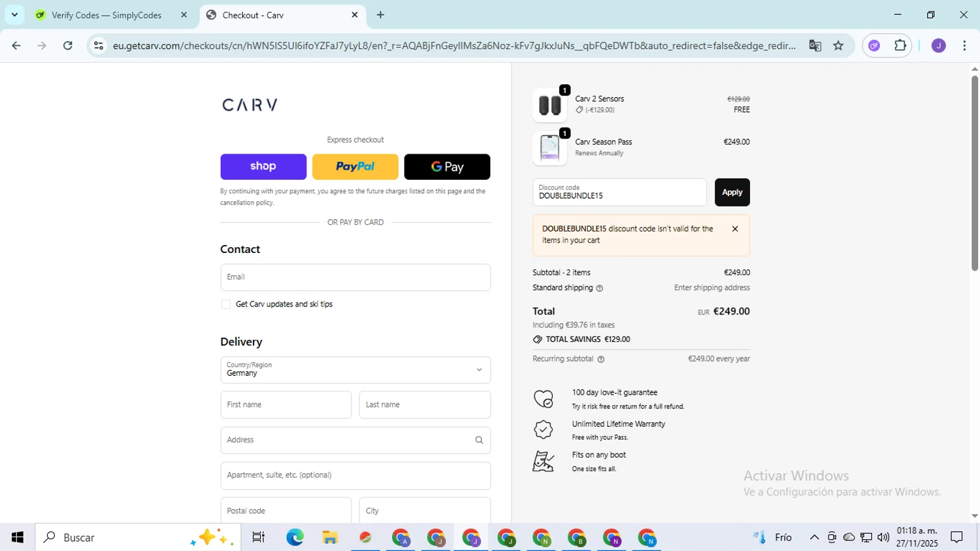Click the Discount code input
This screenshot has height=551, width=980.
(x=619, y=192)
